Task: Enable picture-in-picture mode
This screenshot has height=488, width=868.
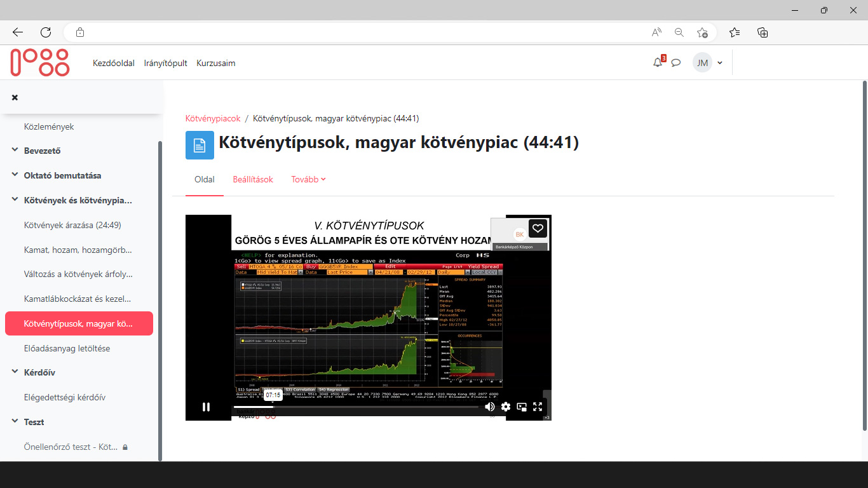Action: [x=522, y=407]
